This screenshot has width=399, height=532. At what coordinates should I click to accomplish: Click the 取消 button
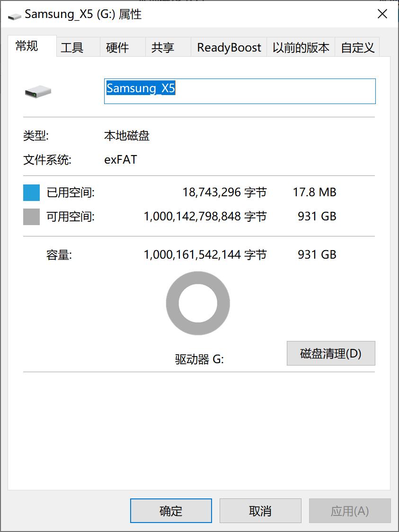pos(260,510)
